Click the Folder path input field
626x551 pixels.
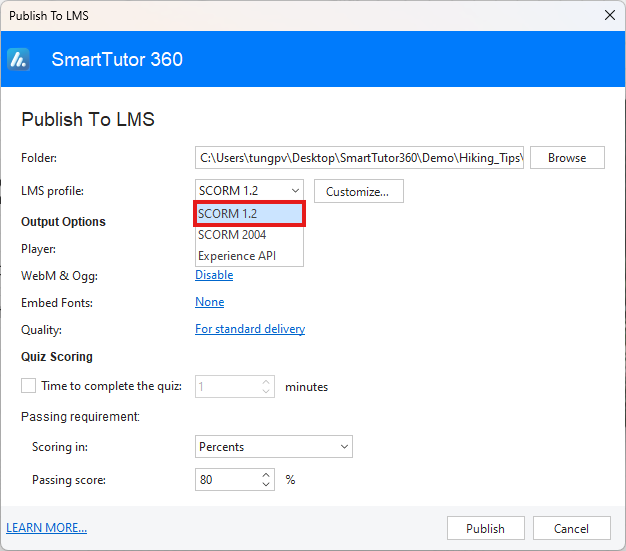click(359, 158)
